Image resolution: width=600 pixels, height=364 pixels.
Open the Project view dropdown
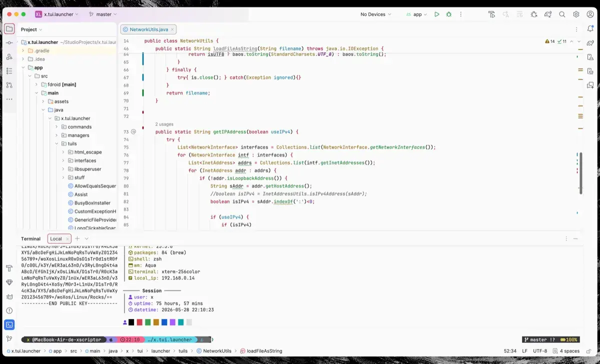[x=31, y=29]
